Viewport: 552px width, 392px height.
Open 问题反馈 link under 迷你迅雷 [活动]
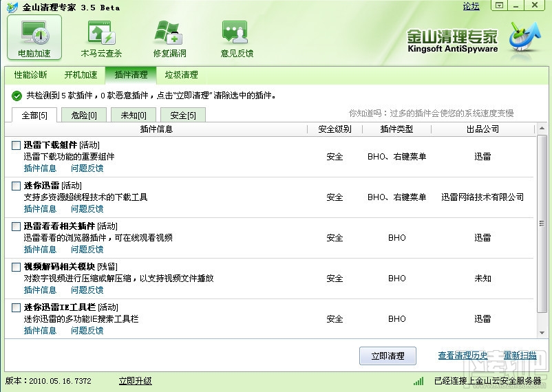(87, 208)
